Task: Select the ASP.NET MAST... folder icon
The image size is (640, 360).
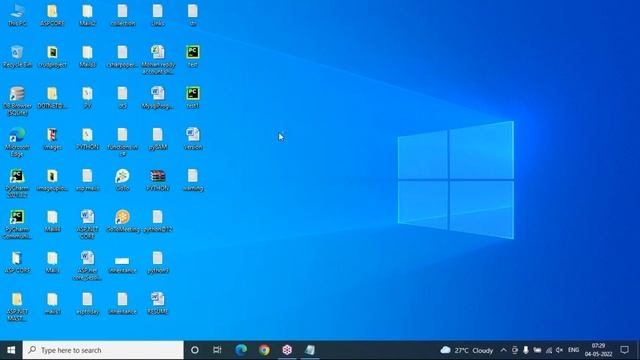Action: pyautogui.click(x=17, y=307)
